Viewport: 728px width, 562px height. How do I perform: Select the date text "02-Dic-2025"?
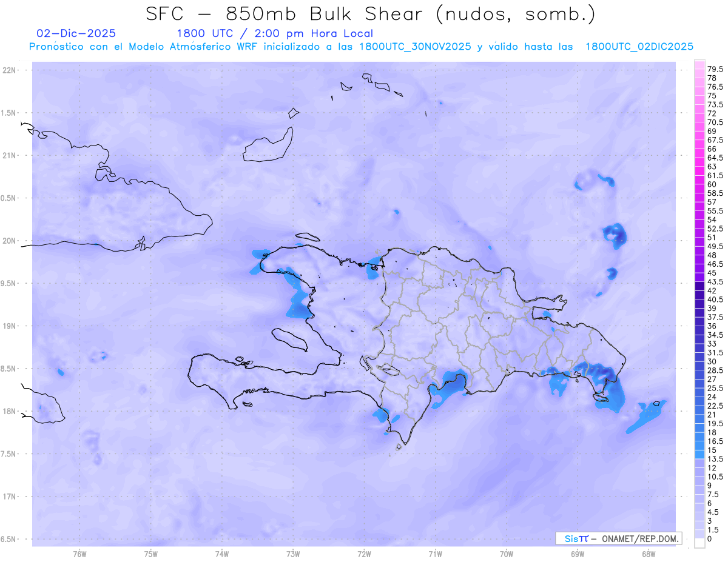pos(76,33)
